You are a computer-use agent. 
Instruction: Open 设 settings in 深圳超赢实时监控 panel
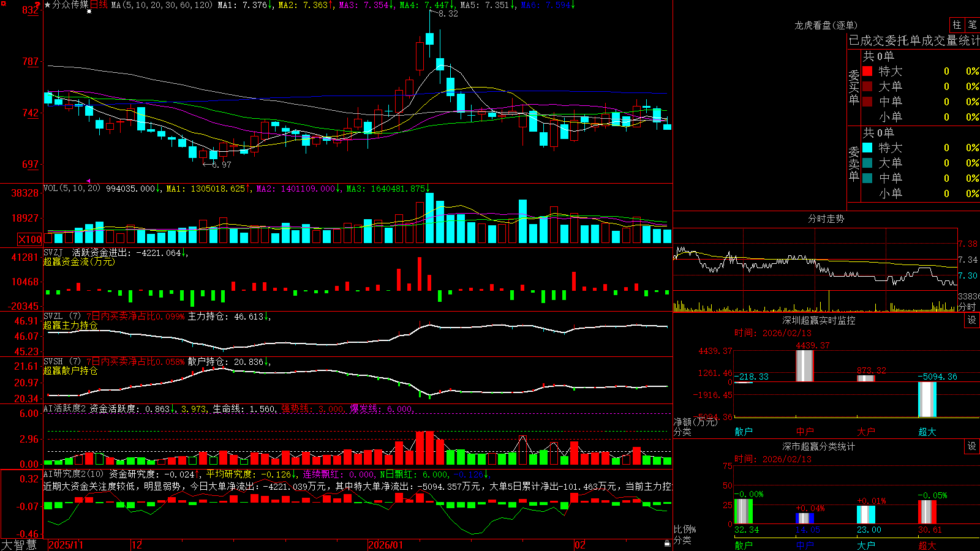coord(972,320)
